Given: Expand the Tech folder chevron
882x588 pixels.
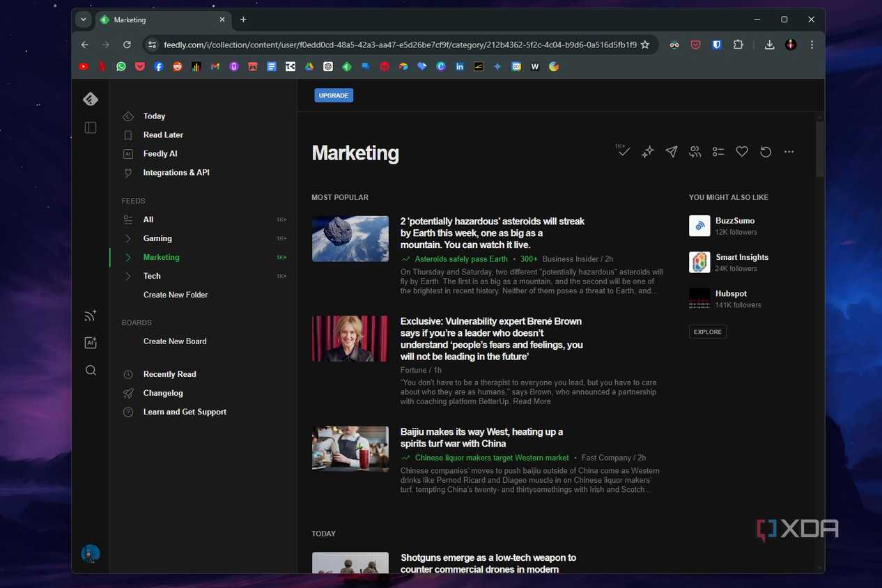Looking at the screenshot, I should pos(128,276).
